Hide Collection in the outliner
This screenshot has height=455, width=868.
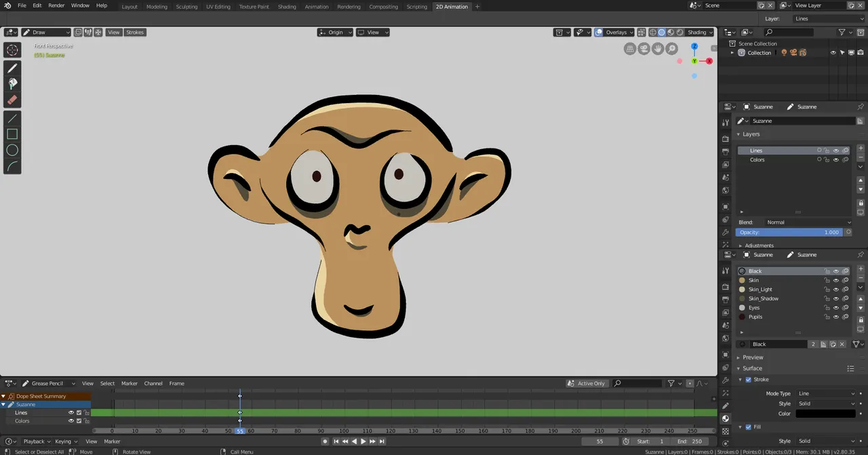[833, 53]
